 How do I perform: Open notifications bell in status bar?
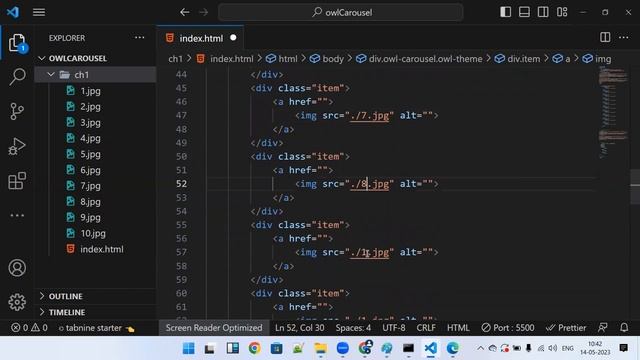tap(624, 328)
